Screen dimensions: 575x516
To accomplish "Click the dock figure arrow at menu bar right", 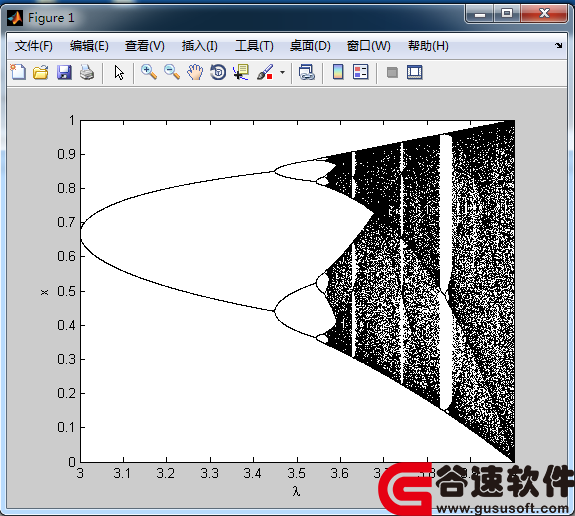I will pyautogui.click(x=558, y=45).
